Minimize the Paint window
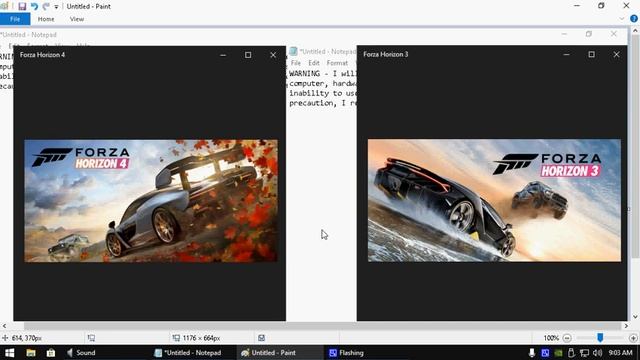 [577, 6]
